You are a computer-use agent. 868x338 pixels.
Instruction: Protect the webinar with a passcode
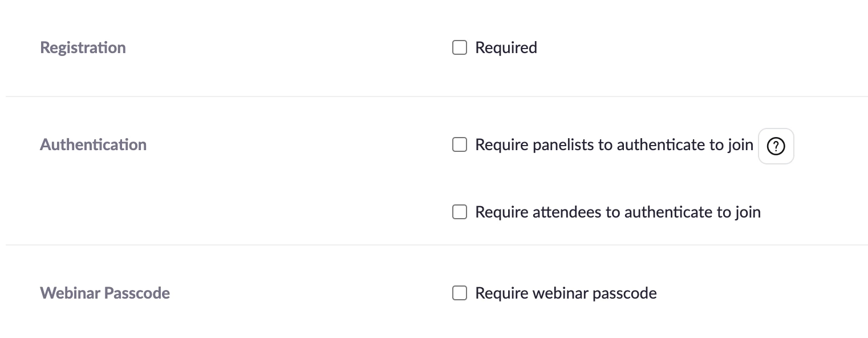click(459, 293)
